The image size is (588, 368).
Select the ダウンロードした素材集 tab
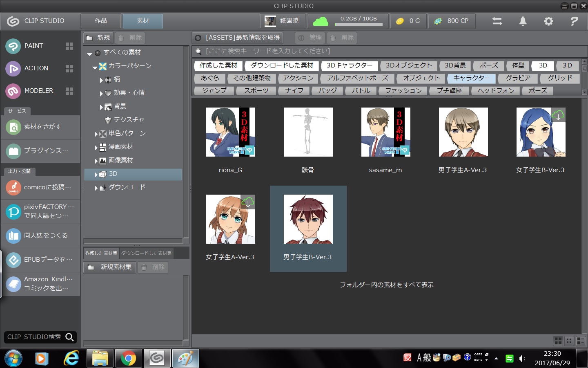point(146,253)
